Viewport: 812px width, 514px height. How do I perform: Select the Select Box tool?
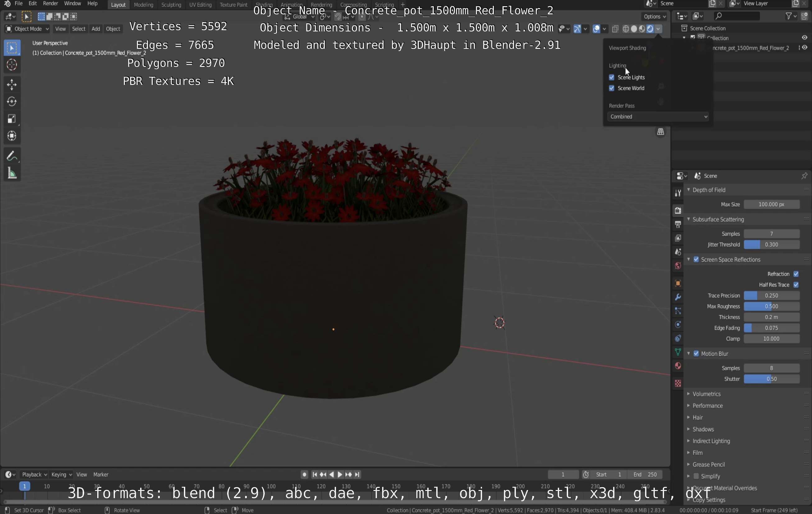click(x=12, y=48)
